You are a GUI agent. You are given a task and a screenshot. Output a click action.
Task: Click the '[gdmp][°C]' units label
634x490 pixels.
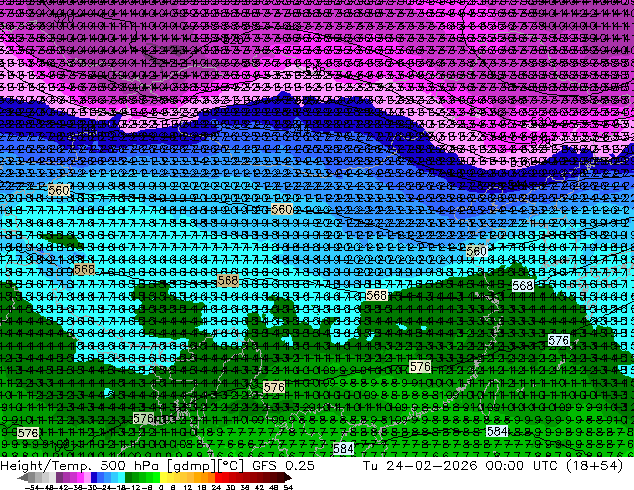tap(205, 466)
